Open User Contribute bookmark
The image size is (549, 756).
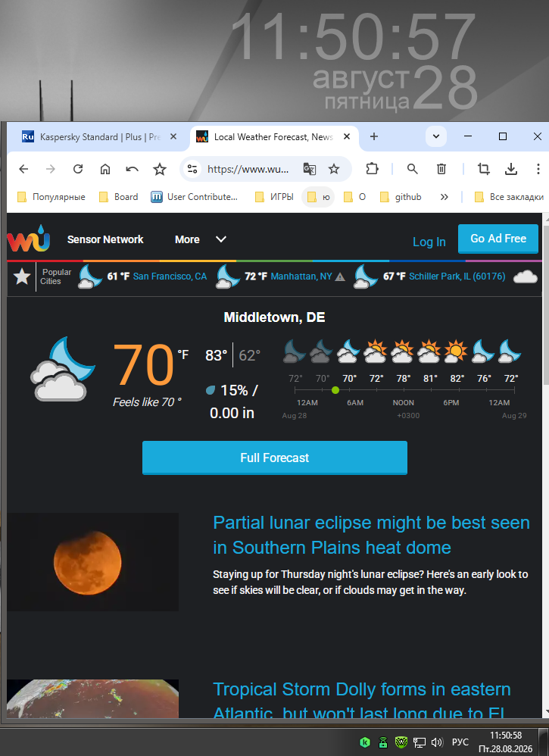[x=195, y=197]
